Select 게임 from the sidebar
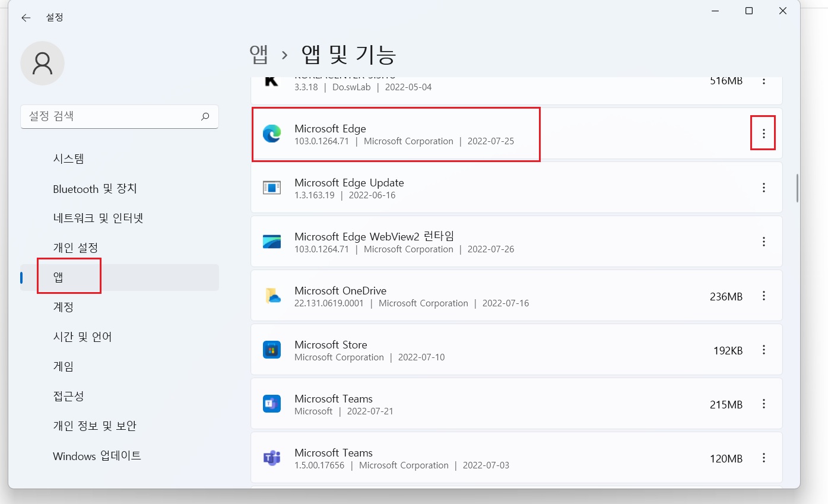The height and width of the screenshot is (504, 828). pyautogui.click(x=64, y=366)
